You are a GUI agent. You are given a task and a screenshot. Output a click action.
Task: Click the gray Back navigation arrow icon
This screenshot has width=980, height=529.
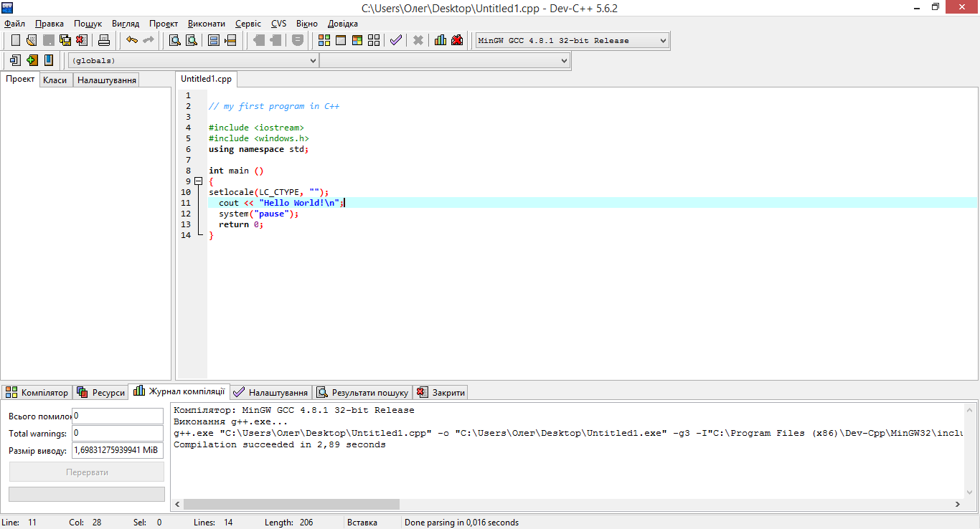point(258,40)
